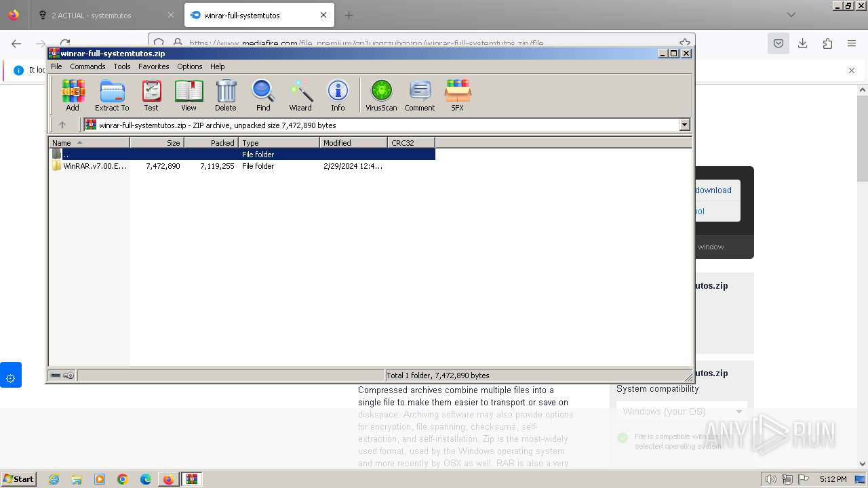Image resolution: width=868 pixels, height=488 pixels.
Task: Open the Help menu
Action: 217,66
